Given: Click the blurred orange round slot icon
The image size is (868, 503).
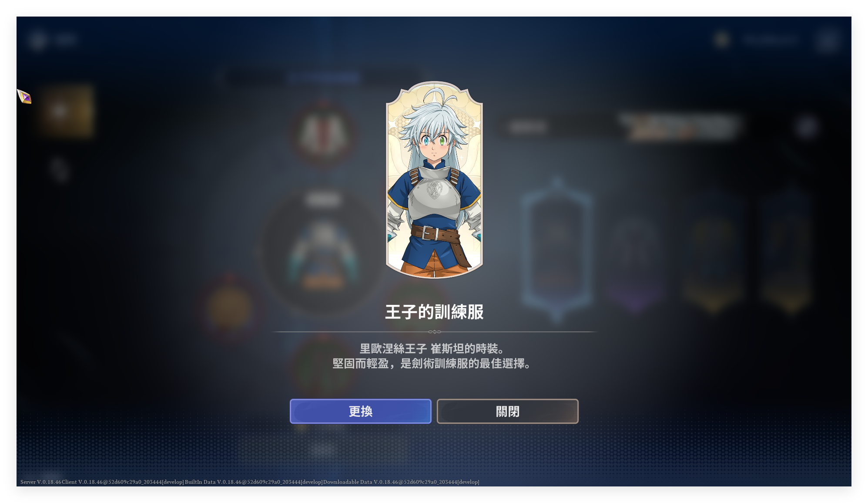Looking at the screenshot, I should tap(229, 308).
